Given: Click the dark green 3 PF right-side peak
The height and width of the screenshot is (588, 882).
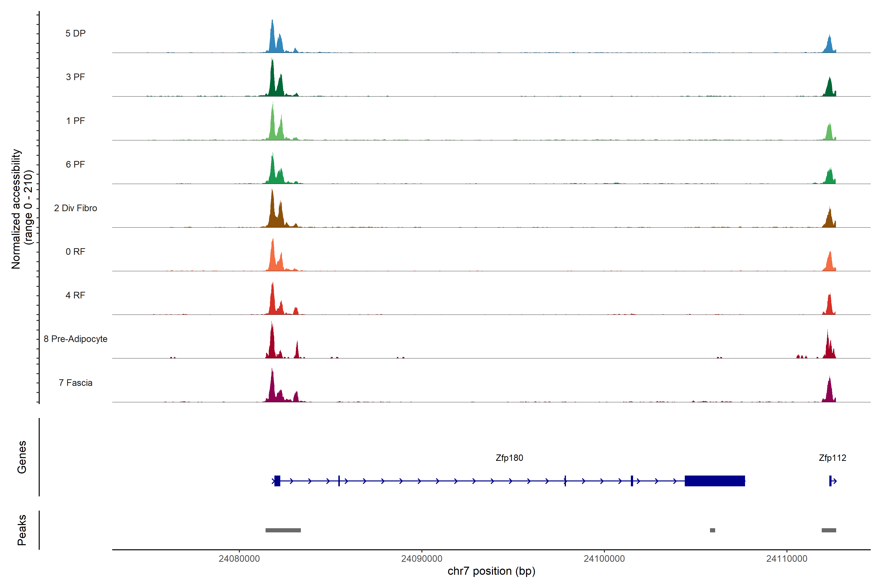Looking at the screenshot, I should 830,88.
